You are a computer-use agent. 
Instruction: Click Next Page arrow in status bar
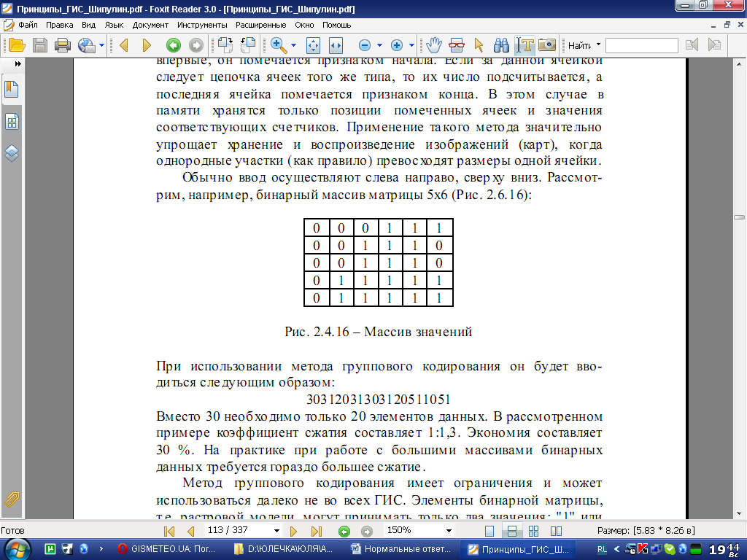pyautogui.click(x=293, y=531)
